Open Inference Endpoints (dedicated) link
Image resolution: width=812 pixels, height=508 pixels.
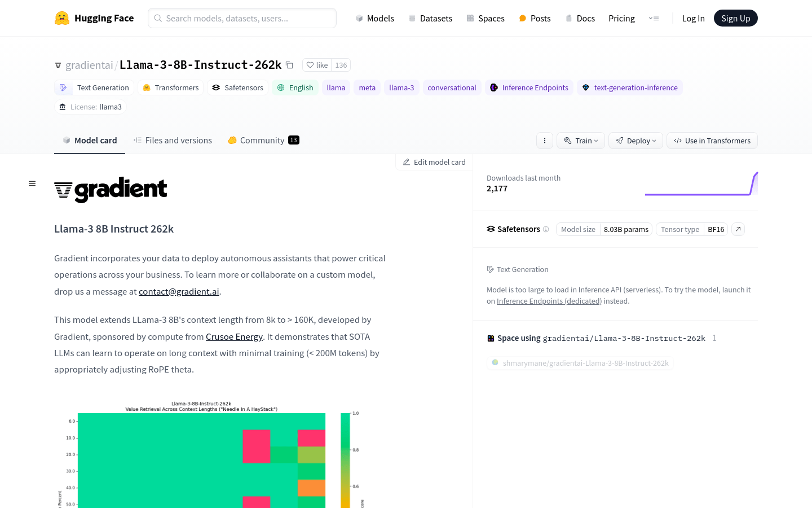pyautogui.click(x=549, y=301)
